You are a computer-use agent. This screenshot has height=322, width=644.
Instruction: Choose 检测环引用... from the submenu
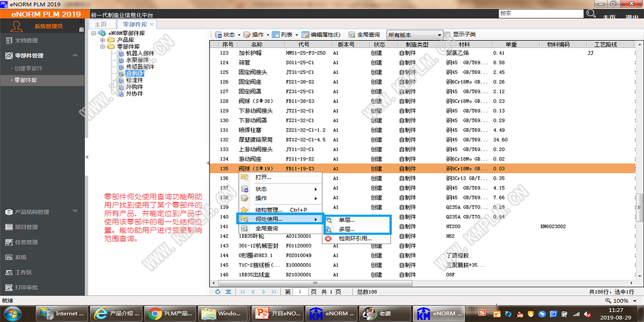356,239
